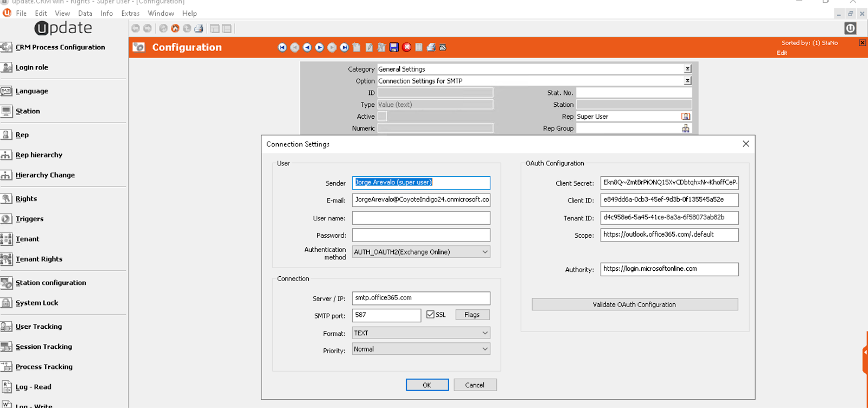This screenshot has width=868, height=408.
Task: Open CRM Process Configuration from sidebar
Action: (x=60, y=47)
